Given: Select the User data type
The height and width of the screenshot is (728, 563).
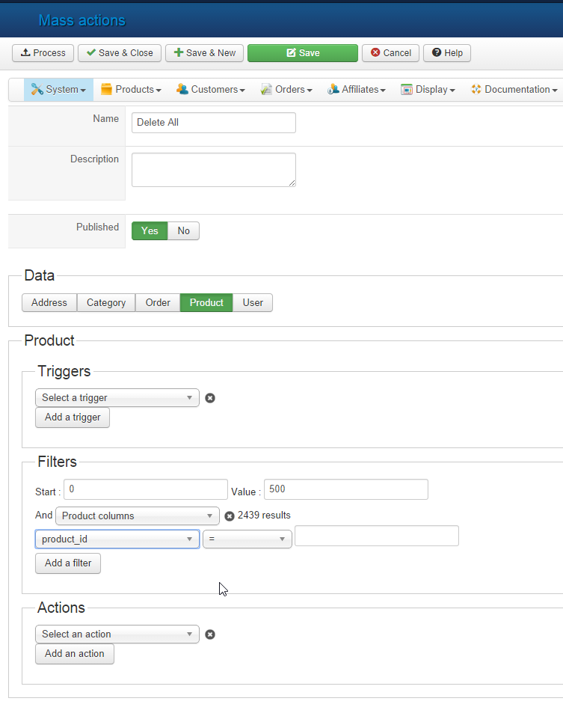Looking at the screenshot, I should [x=253, y=303].
